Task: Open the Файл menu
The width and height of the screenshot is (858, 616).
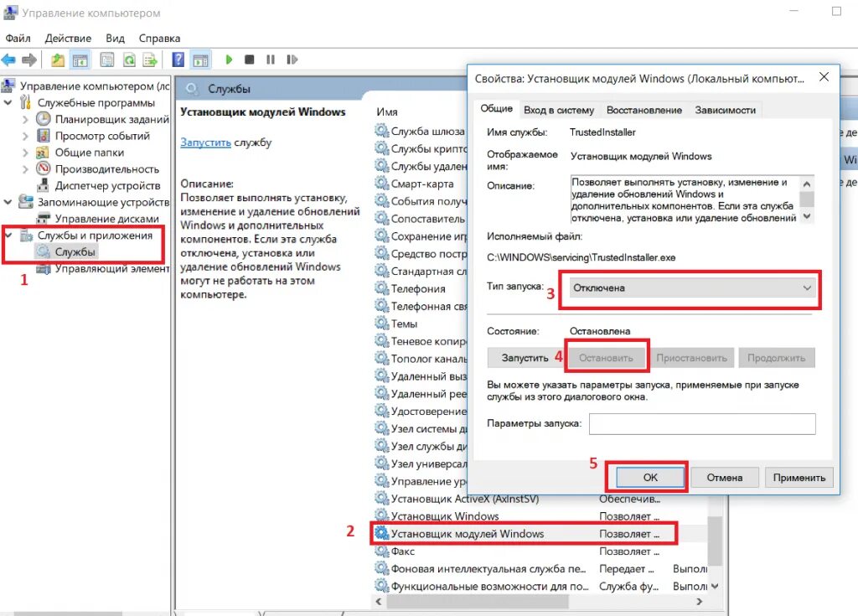Action: (18, 39)
